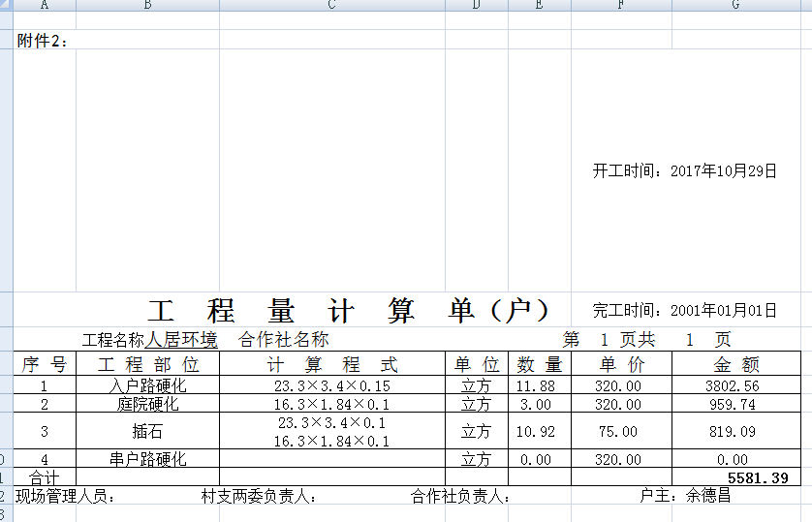
Task: Select cell 串户路硬化
Action: pos(147,459)
